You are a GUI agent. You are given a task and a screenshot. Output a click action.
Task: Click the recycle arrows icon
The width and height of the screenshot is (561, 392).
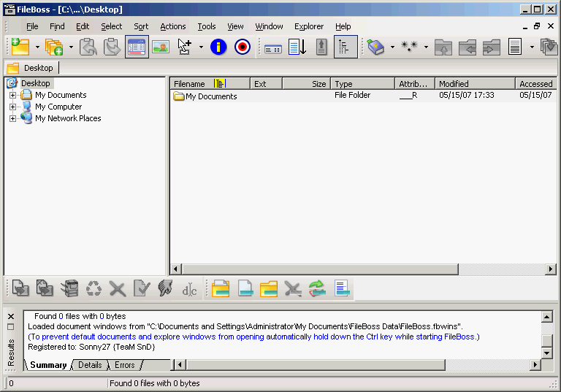coord(93,288)
